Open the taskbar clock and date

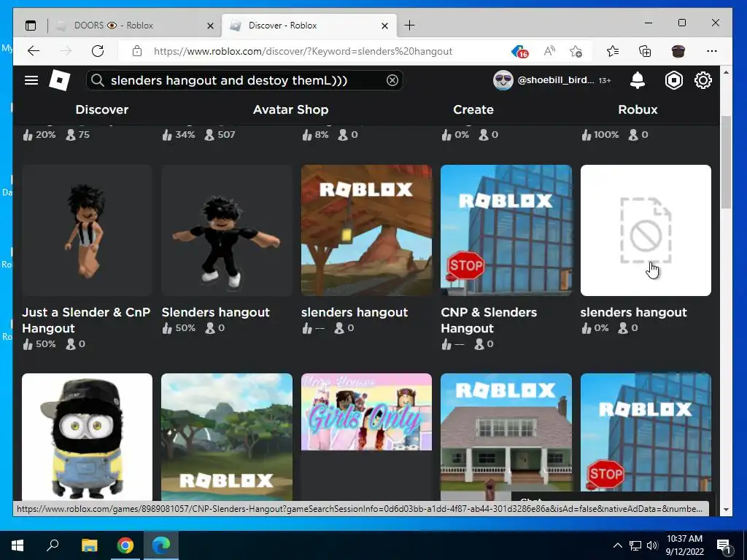click(684, 545)
